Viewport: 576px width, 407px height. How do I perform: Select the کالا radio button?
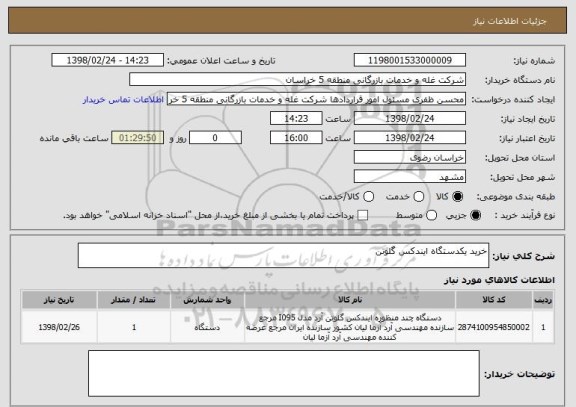click(457, 197)
